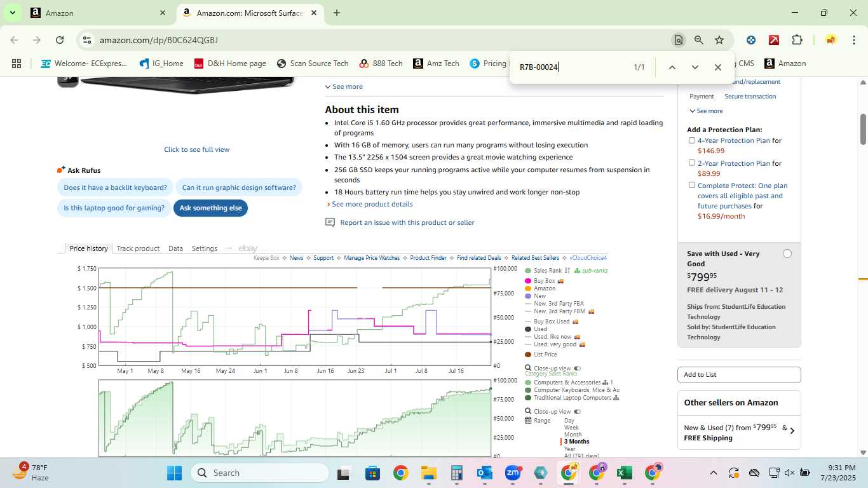Open Excel from the taskbar
Screen dimensions: 868x488
click(x=624, y=473)
